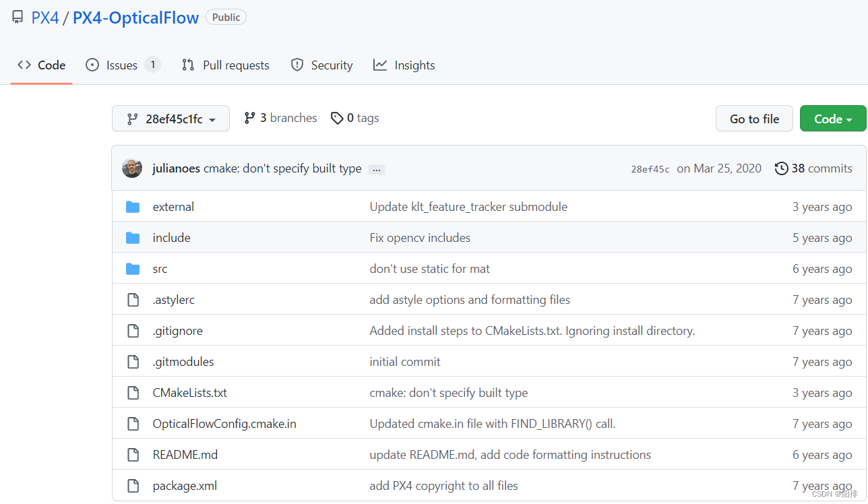View the 0 tags link
Screen dimensions: 868x504
tap(354, 118)
